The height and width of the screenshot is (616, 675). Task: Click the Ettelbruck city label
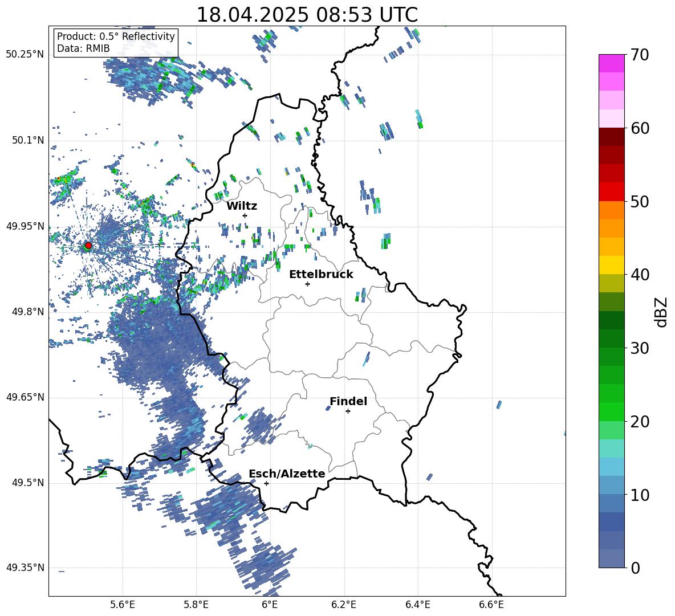tap(321, 275)
